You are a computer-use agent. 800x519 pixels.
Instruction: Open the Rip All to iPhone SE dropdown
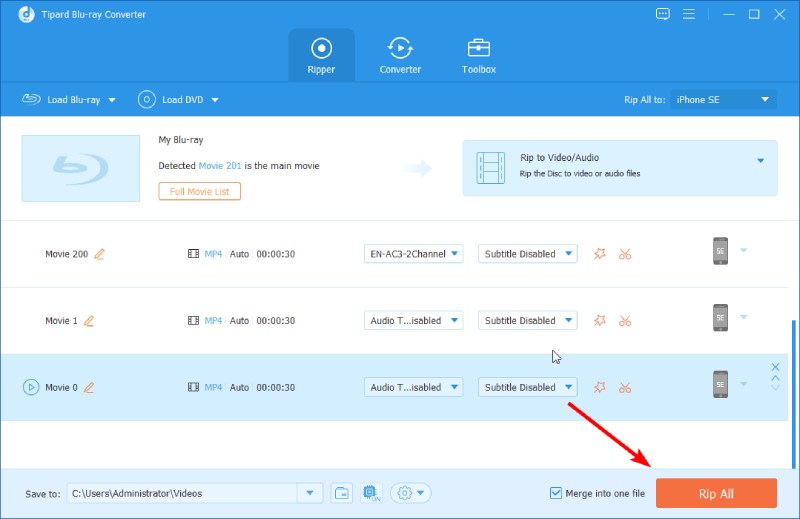[x=723, y=100]
